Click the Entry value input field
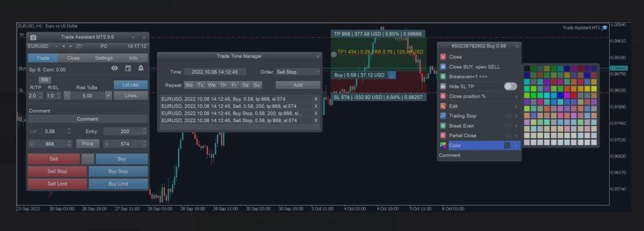The image size is (644, 231). [x=125, y=132]
